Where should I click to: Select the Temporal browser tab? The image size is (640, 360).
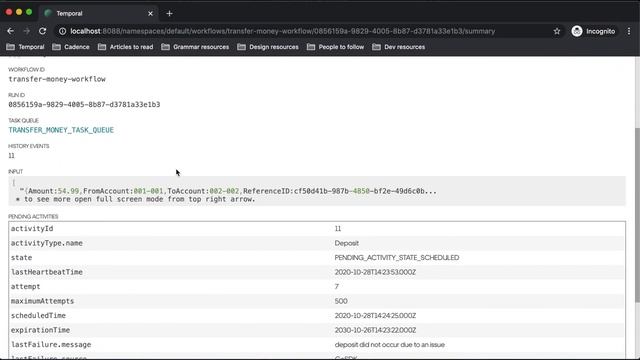[x=98, y=13]
